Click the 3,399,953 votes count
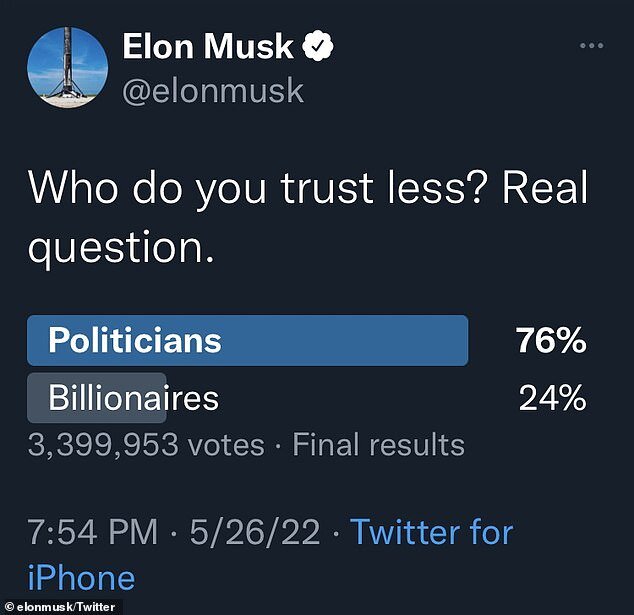The image size is (634, 615). [x=146, y=444]
